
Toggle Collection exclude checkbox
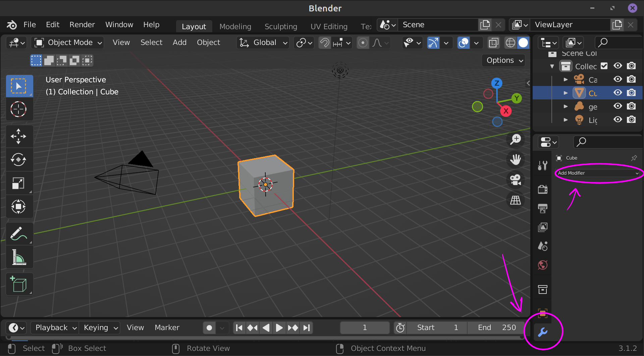click(x=604, y=66)
